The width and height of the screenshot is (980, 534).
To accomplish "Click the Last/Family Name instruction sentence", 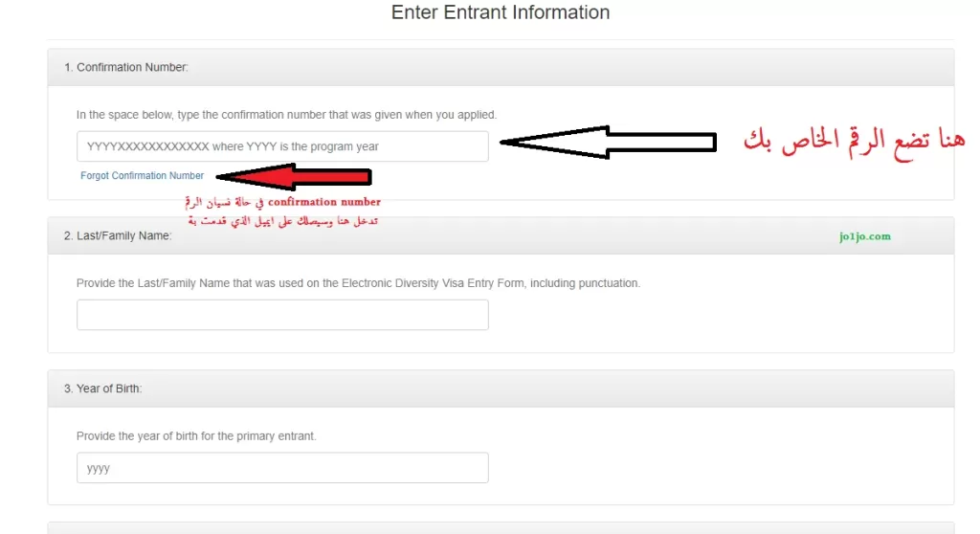I will [358, 283].
